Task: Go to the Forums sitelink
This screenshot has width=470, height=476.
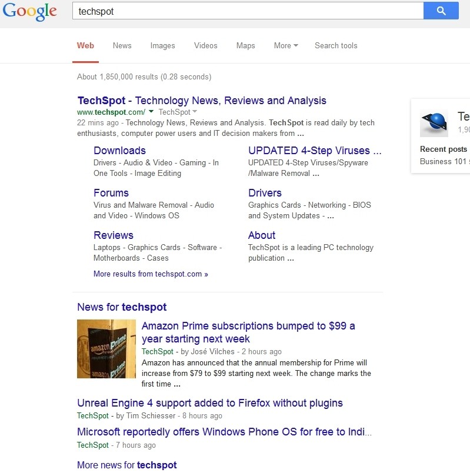Action: pos(111,193)
